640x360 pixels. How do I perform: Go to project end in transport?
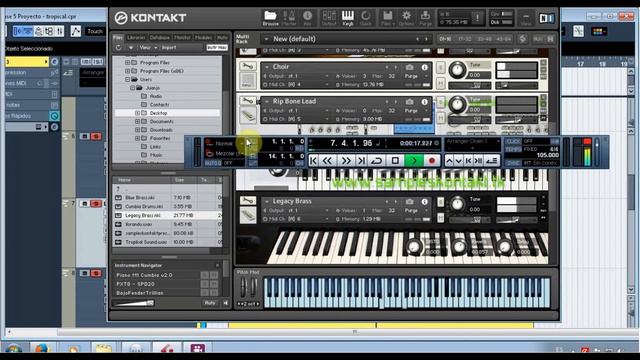point(362,161)
